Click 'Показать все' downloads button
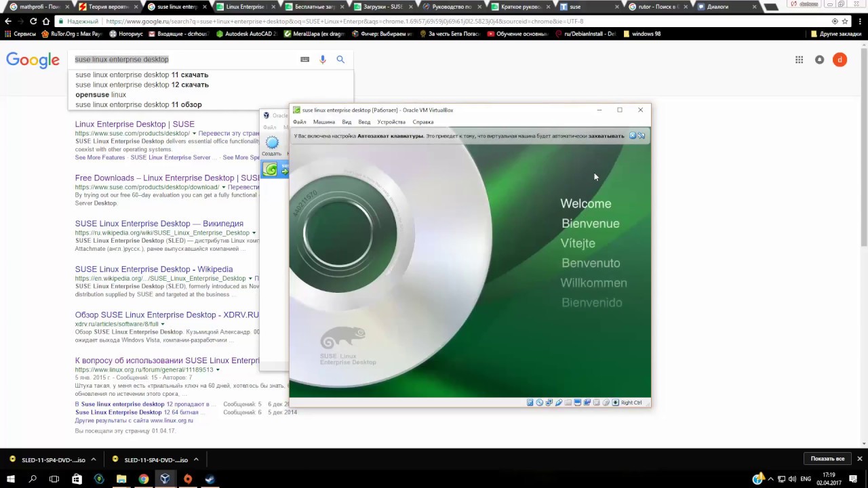Screen dimensions: 868x488 [827, 459]
